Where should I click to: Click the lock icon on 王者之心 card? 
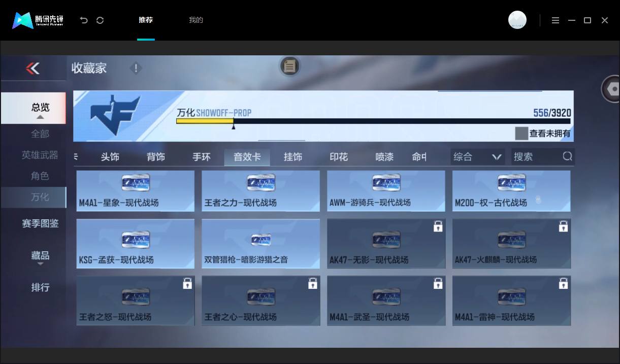[313, 283]
